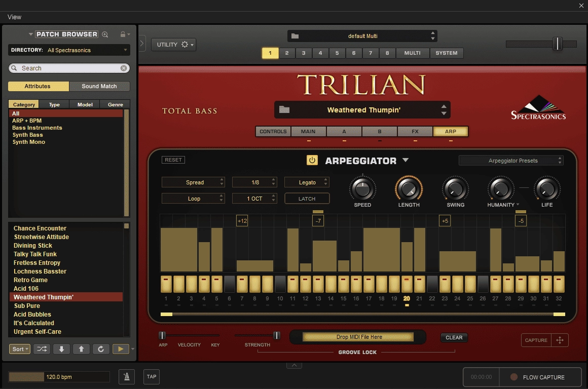Click the lock icon in Patch Browser header
The image size is (588, 389).
(123, 34)
